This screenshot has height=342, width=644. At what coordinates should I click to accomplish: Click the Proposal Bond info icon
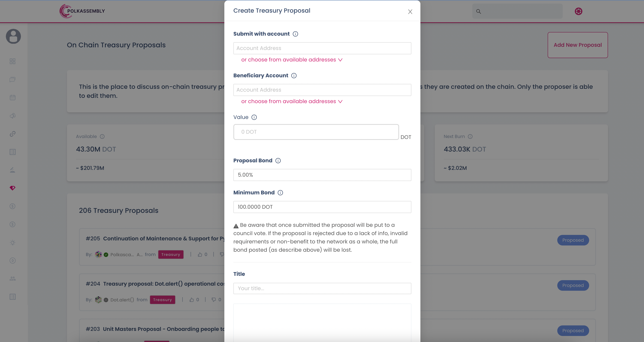pyautogui.click(x=278, y=160)
